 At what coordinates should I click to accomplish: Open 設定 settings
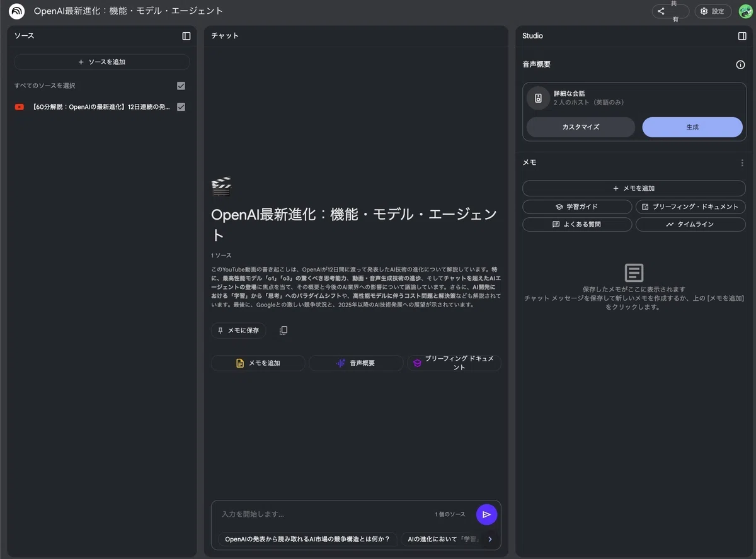tap(713, 11)
